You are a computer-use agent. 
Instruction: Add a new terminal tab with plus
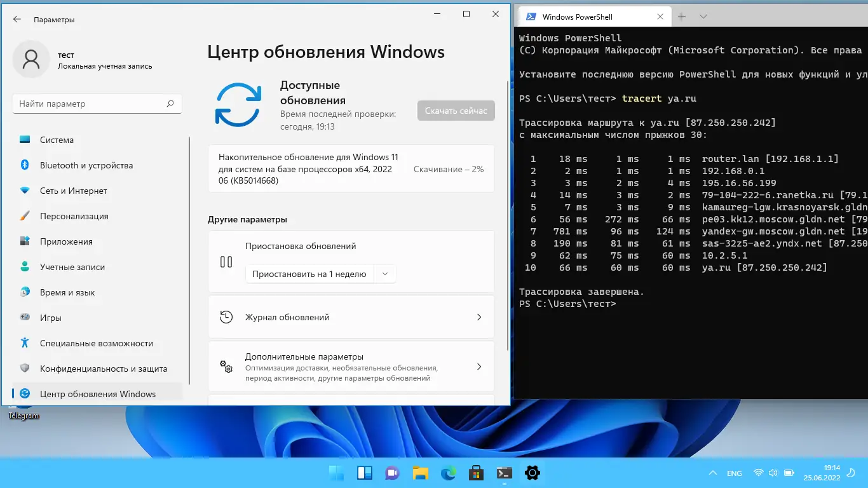(682, 17)
